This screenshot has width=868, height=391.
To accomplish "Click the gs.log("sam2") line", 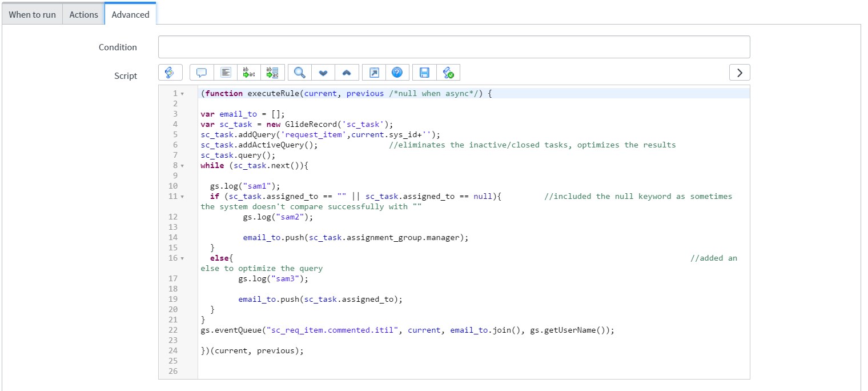I will tap(278, 217).
